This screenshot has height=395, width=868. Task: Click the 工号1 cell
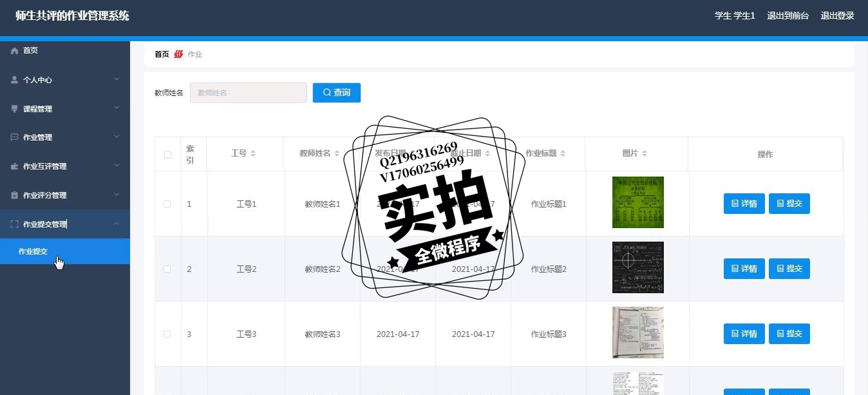pyautogui.click(x=247, y=204)
